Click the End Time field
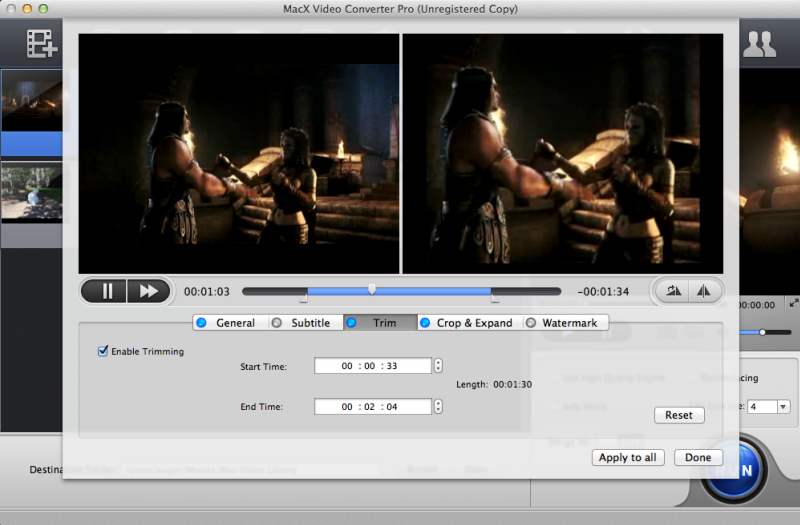 pyautogui.click(x=373, y=407)
